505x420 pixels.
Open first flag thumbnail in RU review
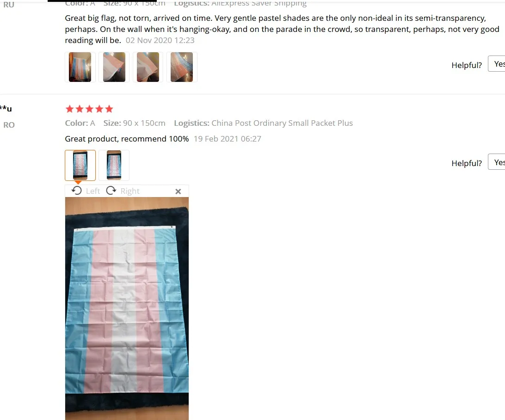coord(80,67)
